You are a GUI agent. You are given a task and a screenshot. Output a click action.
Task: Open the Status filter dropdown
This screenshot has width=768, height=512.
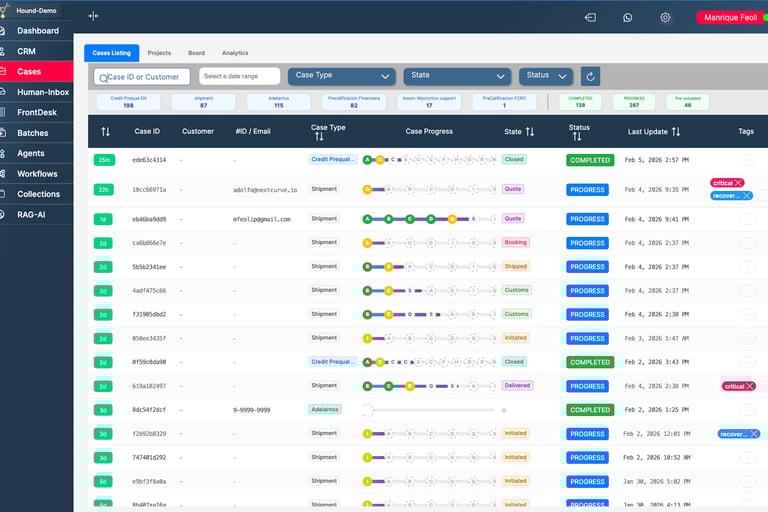pyautogui.click(x=546, y=76)
